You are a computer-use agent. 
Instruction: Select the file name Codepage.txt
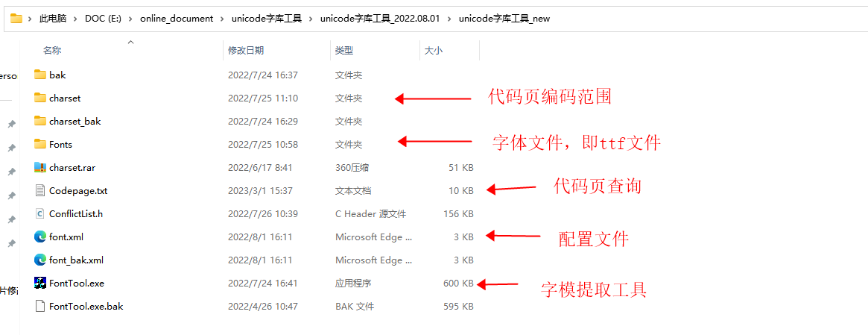pyautogui.click(x=78, y=190)
